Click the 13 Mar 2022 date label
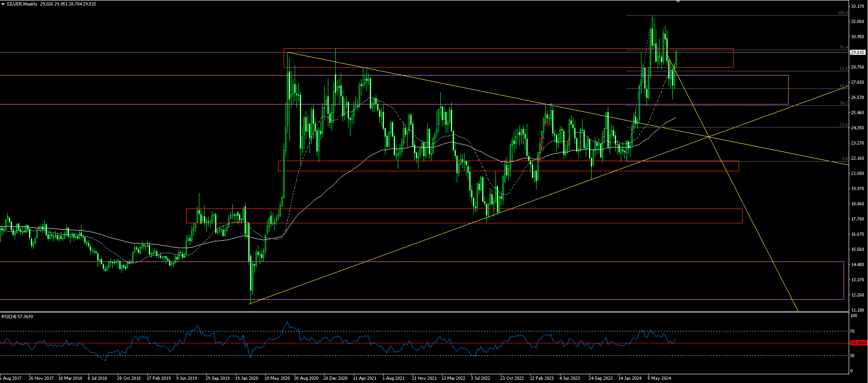The width and height of the screenshot is (868, 383). pyautogui.click(x=454, y=378)
